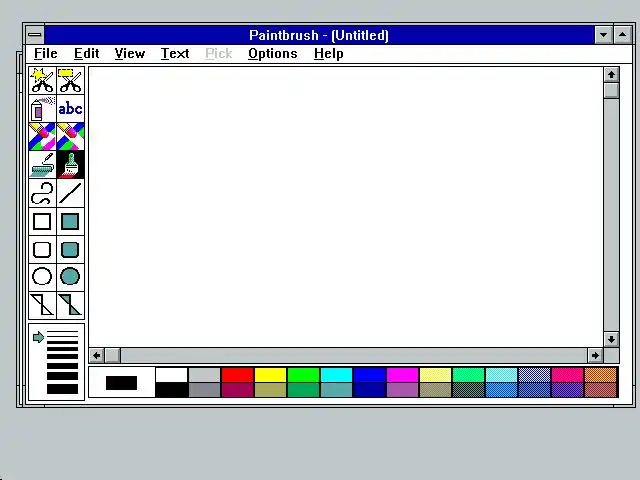Pick the bright green palette color
Screen dimensions: 640x480
coord(303,375)
